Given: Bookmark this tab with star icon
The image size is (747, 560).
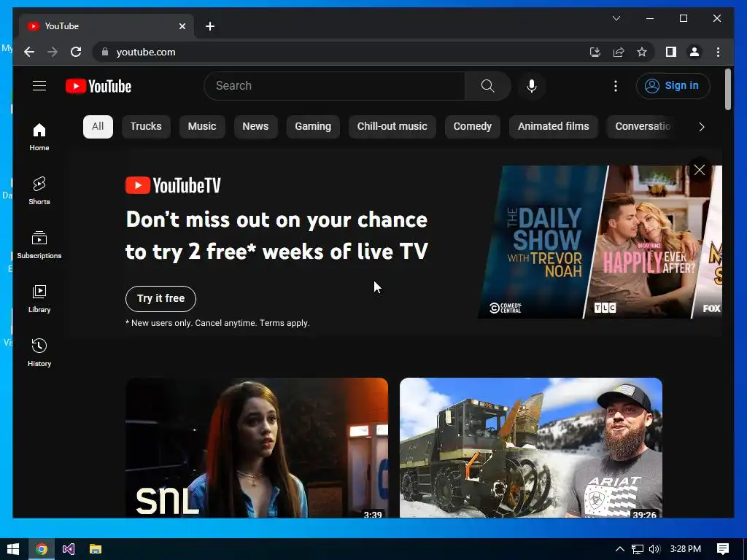Looking at the screenshot, I should pyautogui.click(x=642, y=52).
